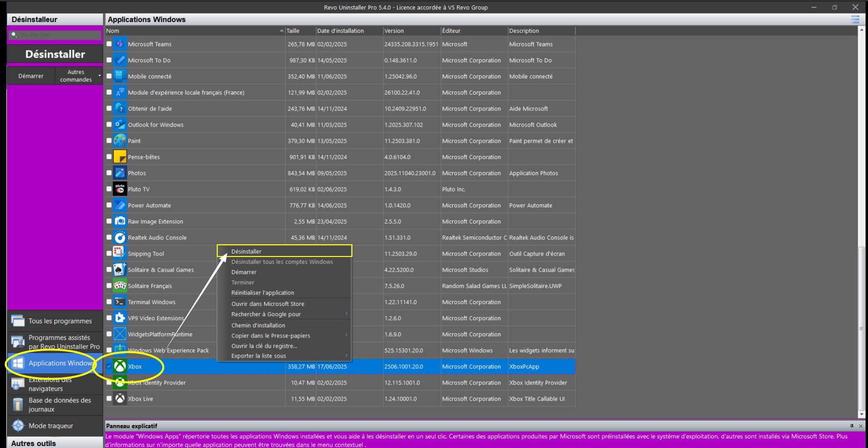Click the Outlook for Windows icon
868x448 pixels.
(x=120, y=125)
